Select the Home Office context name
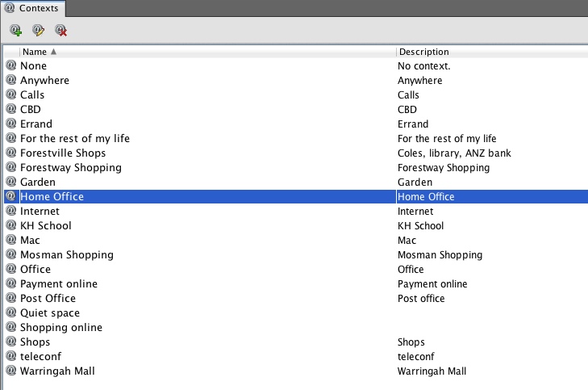The width and height of the screenshot is (588, 390). (x=52, y=197)
